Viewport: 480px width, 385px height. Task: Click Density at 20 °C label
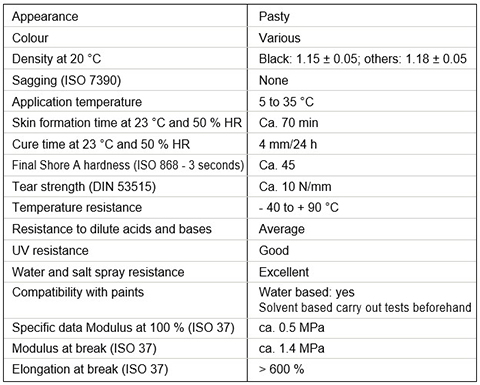(x=56, y=59)
